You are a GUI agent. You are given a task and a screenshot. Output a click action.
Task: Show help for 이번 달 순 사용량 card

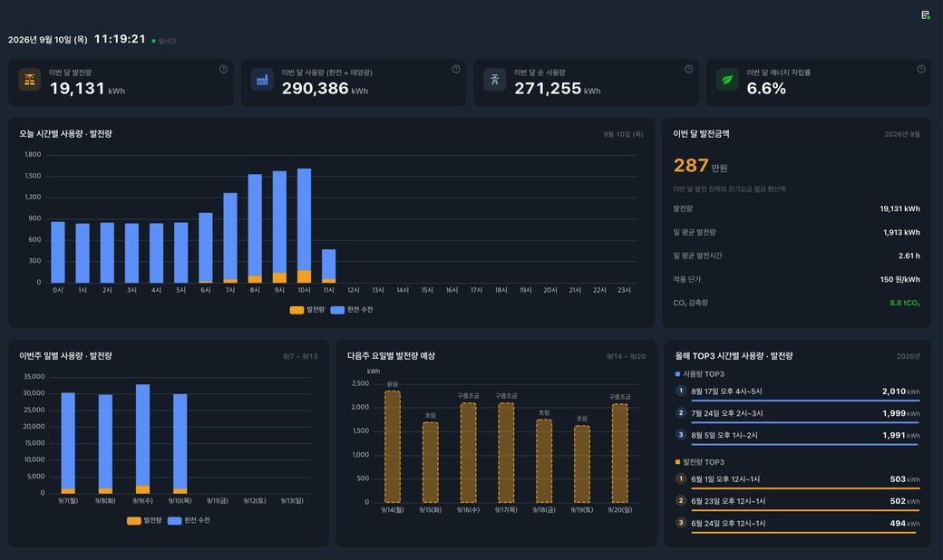[x=688, y=69]
